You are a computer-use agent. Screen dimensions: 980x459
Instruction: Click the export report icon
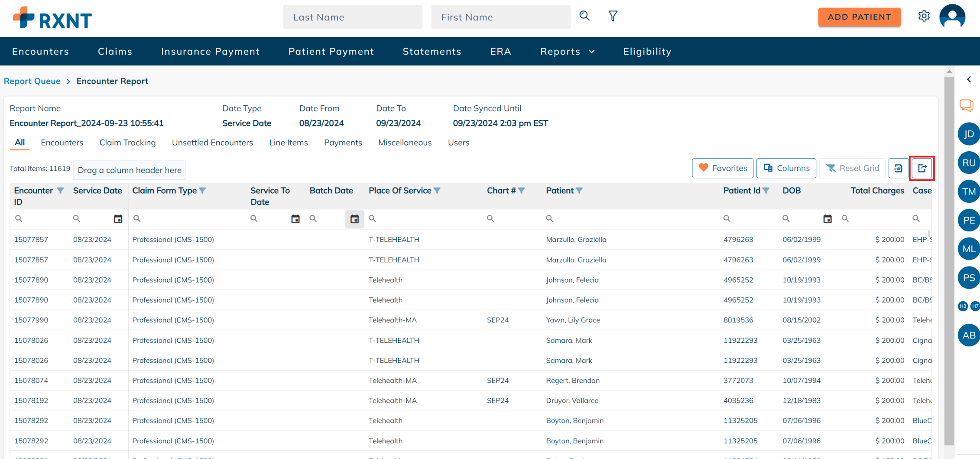tap(922, 168)
